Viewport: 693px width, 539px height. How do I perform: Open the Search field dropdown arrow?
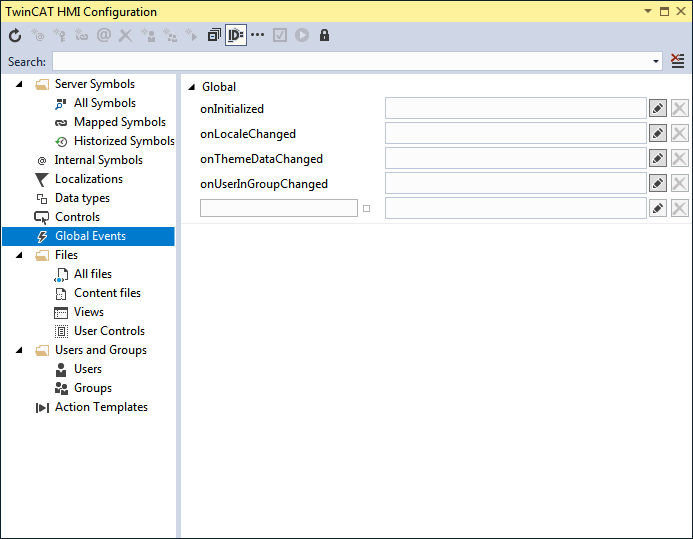click(656, 61)
